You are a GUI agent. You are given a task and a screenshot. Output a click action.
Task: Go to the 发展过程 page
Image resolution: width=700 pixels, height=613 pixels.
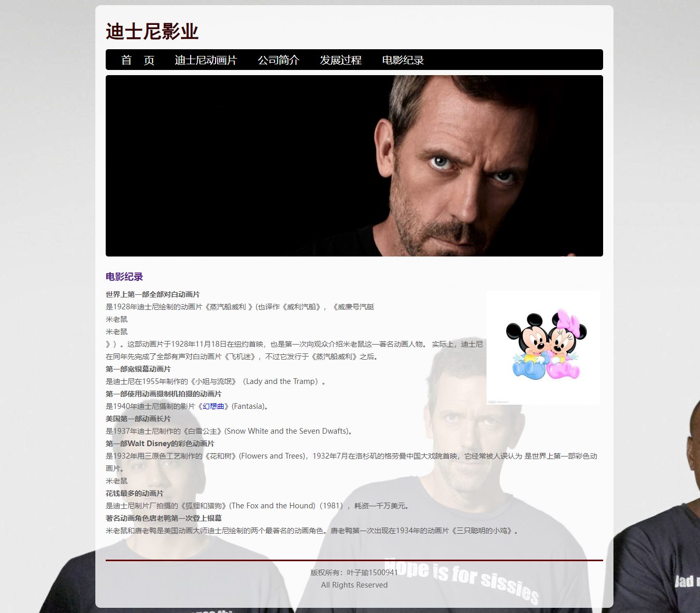click(x=341, y=60)
